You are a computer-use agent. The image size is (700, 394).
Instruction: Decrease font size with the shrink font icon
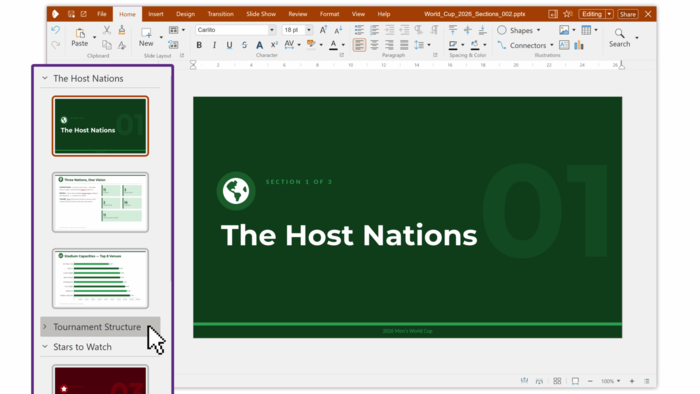(x=338, y=30)
